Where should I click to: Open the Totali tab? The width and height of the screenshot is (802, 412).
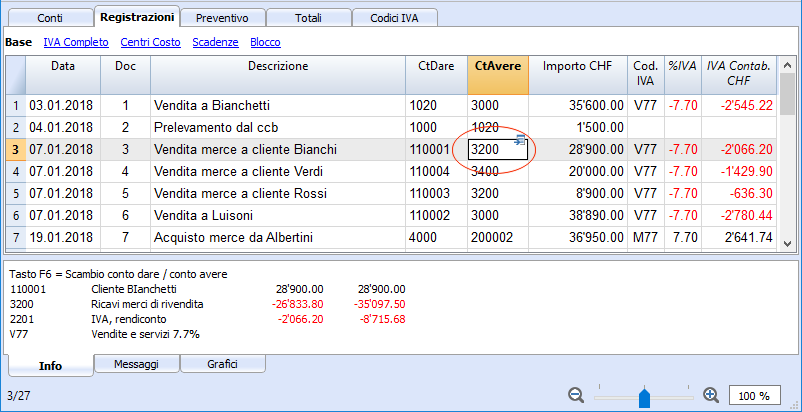click(x=309, y=18)
